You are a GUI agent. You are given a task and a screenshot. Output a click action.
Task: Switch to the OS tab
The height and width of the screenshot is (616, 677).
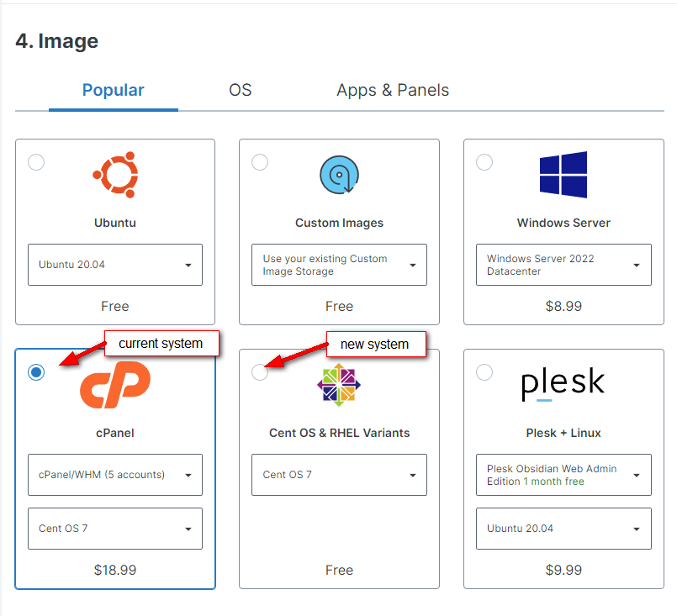(241, 90)
